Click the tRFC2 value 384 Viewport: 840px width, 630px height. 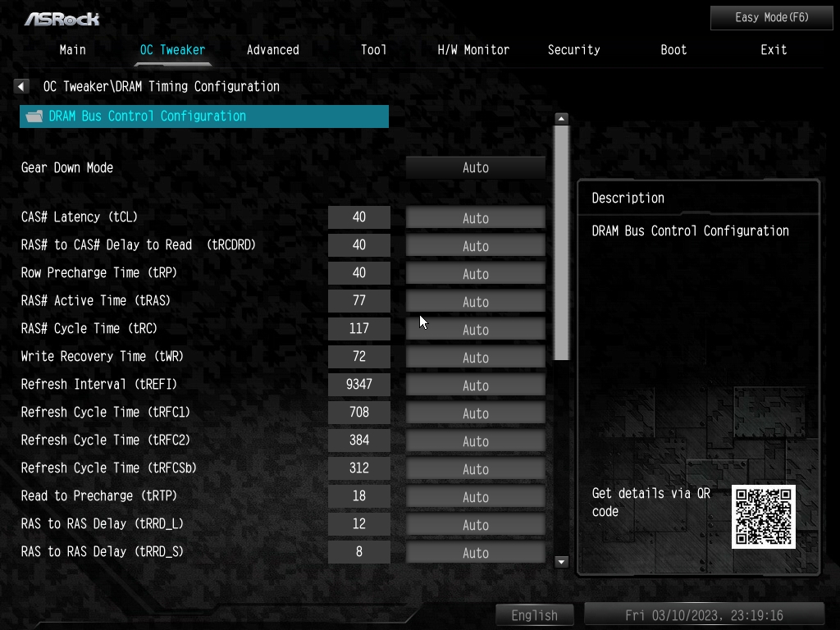(359, 440)
